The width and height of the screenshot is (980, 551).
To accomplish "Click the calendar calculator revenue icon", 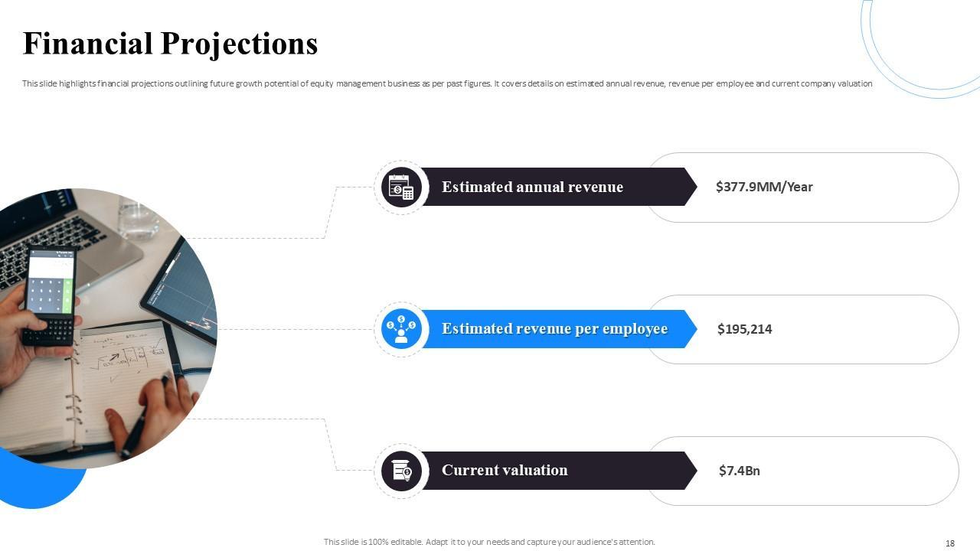I will [401, 187].
